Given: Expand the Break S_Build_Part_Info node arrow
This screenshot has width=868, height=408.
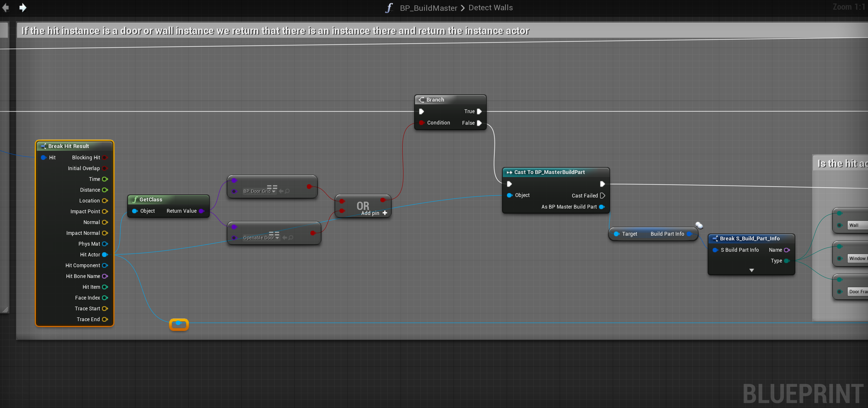Looking at the screenshot, I should coord(751,270).
